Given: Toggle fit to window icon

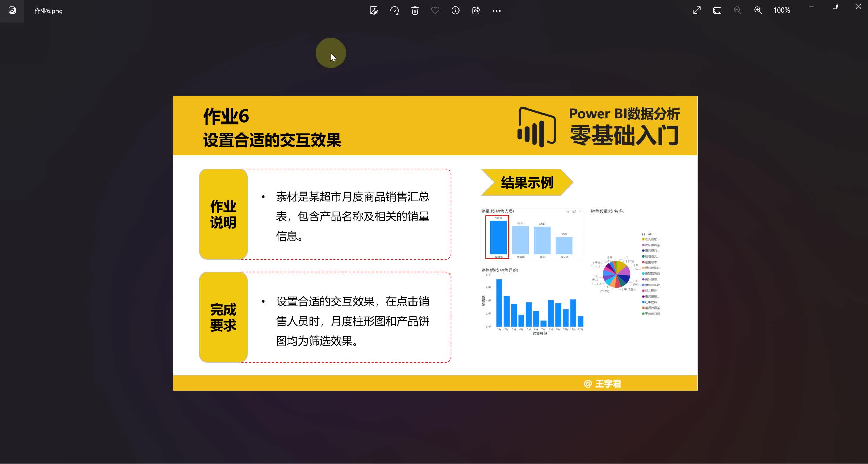Looking at the screenshot, I should tap(717, 11).
